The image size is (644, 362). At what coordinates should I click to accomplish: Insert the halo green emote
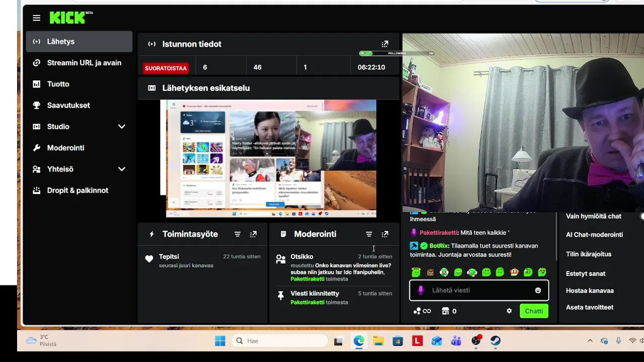point(416,273)
